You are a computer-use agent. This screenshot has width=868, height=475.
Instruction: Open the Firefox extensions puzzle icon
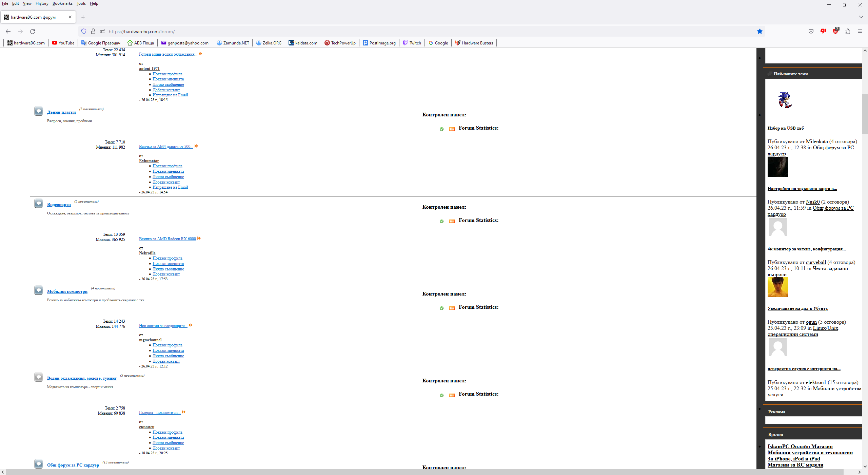(848, 32)
